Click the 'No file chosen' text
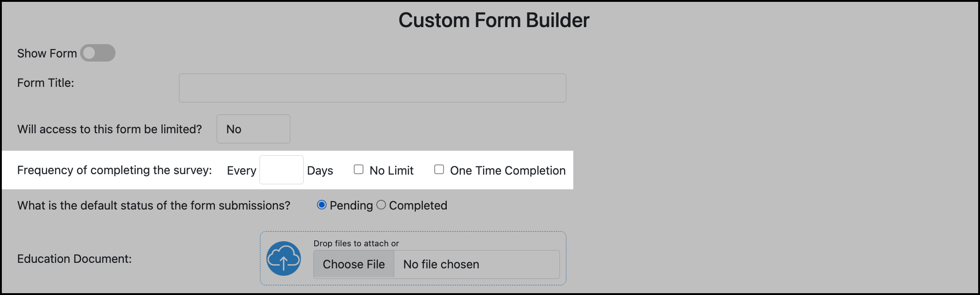 click(x=441, y=264)
